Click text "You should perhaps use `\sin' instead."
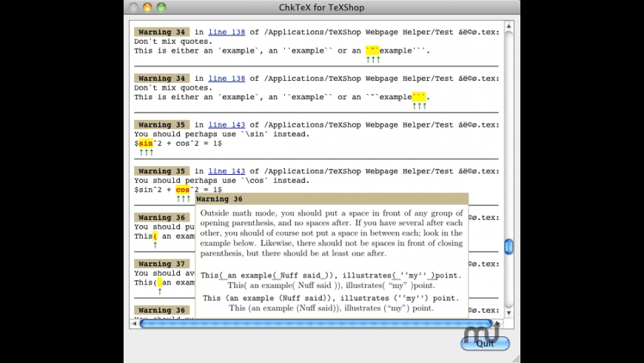The height and width of the screenshot is (363, 644). tap(222, 134)
